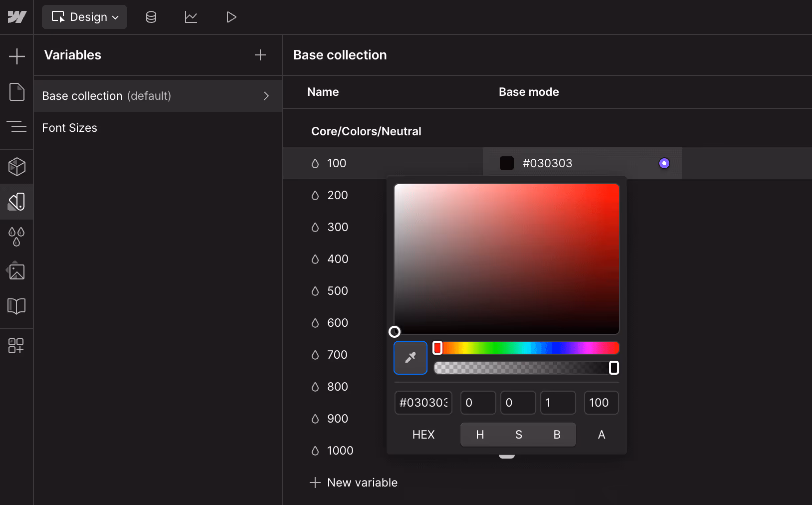Open the Components cube icon
The height and width of the screenshot is (505, 812).
coord(17,167)
